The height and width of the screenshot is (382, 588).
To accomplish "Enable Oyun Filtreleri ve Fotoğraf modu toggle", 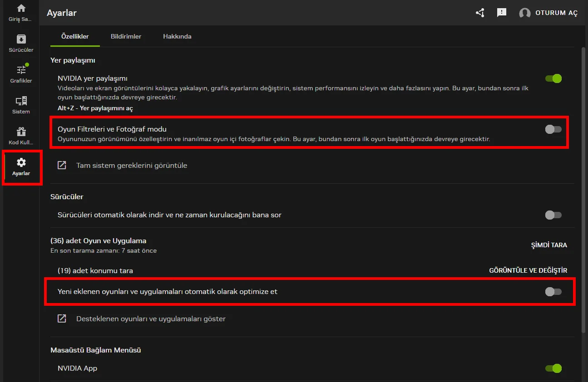I will coord(553,129).
